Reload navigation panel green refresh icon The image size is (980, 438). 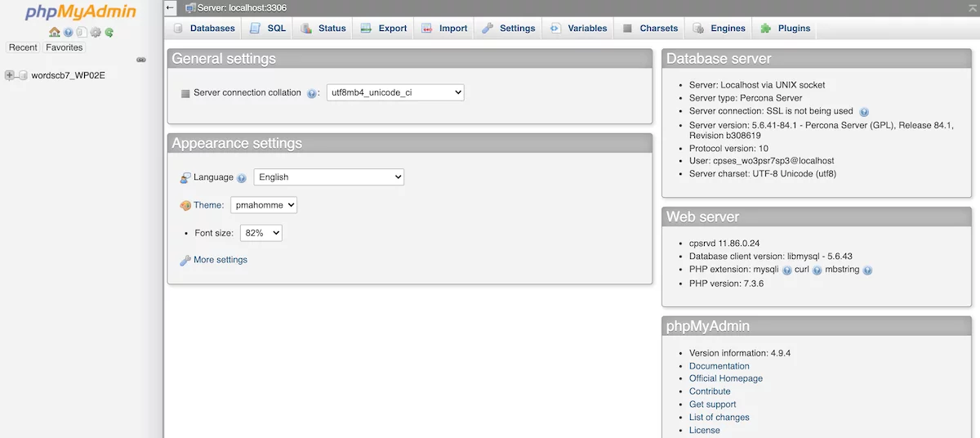click(109, 33)
